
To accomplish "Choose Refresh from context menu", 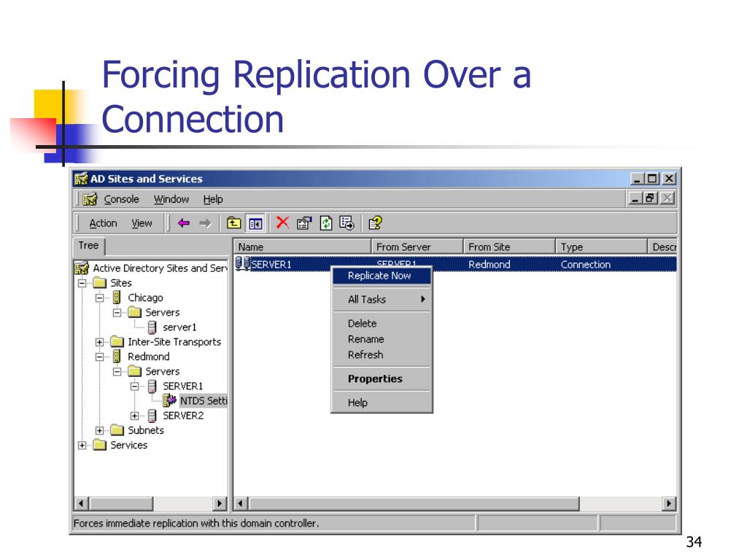I will 382,355.
